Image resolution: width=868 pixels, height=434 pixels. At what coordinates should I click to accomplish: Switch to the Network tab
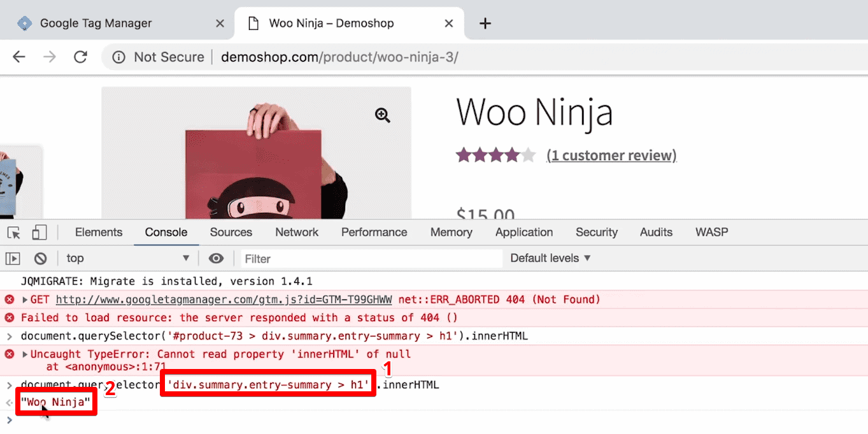click(296, 232)
